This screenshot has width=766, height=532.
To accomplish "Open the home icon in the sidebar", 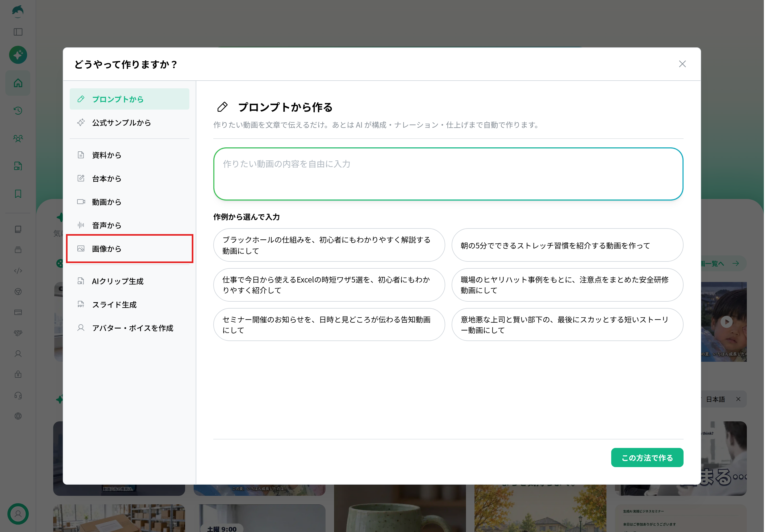I will 18,83.
